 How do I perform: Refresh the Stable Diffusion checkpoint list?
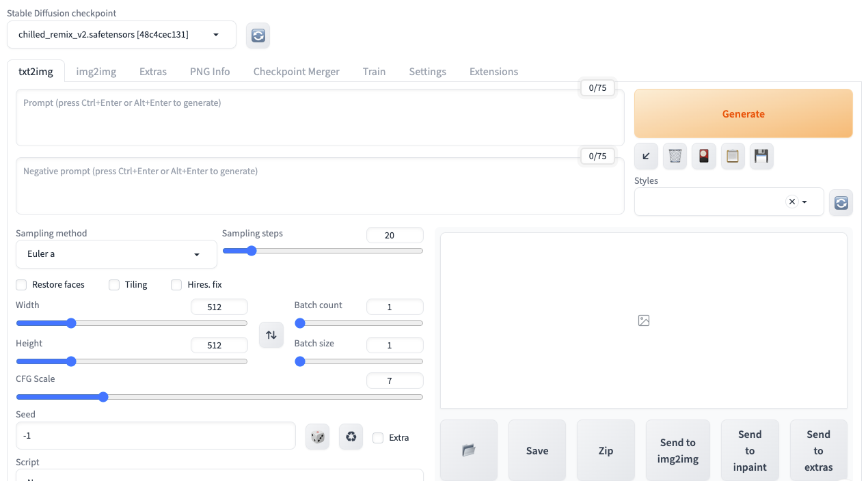[258, 35]
